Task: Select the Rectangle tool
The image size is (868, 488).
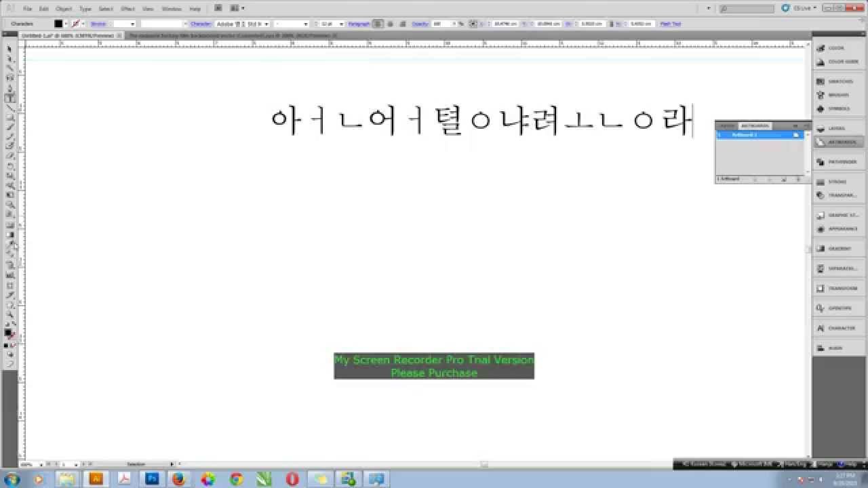Action: point(9,117)
